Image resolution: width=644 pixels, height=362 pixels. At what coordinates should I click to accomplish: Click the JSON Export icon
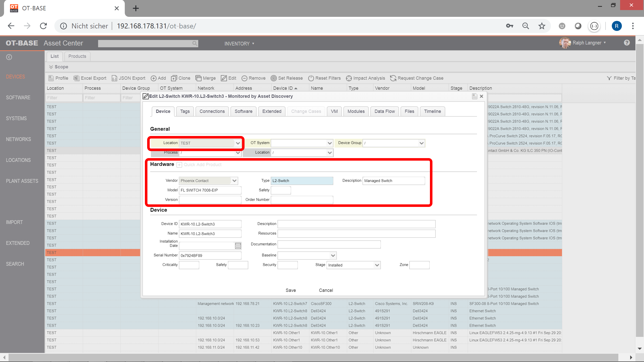114,78
